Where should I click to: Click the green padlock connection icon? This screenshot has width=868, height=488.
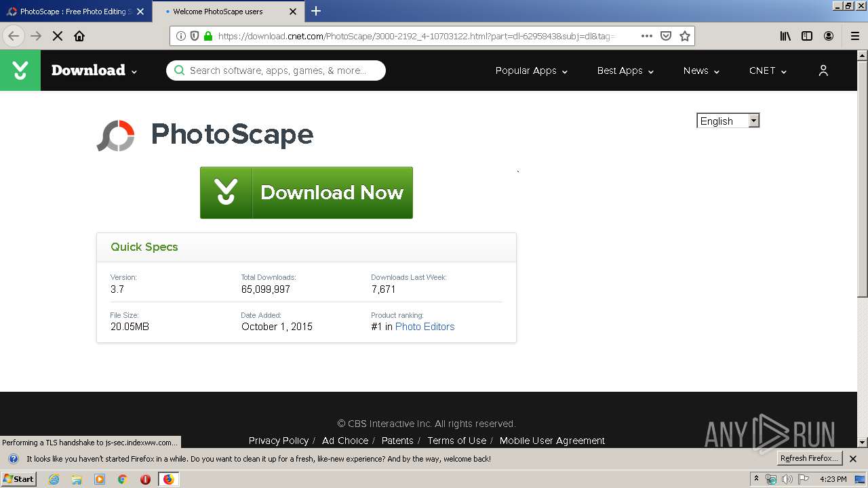[x=208, y=36]
